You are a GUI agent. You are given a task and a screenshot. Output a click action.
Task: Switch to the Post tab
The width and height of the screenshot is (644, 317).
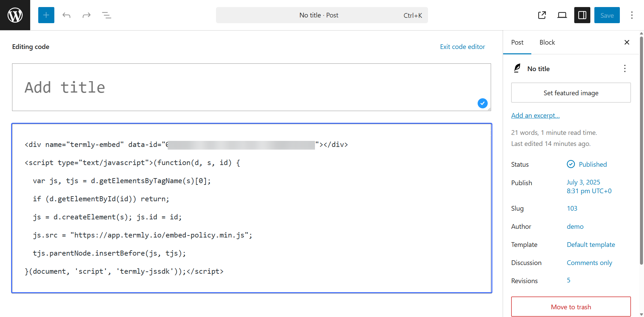click(517, 42)
